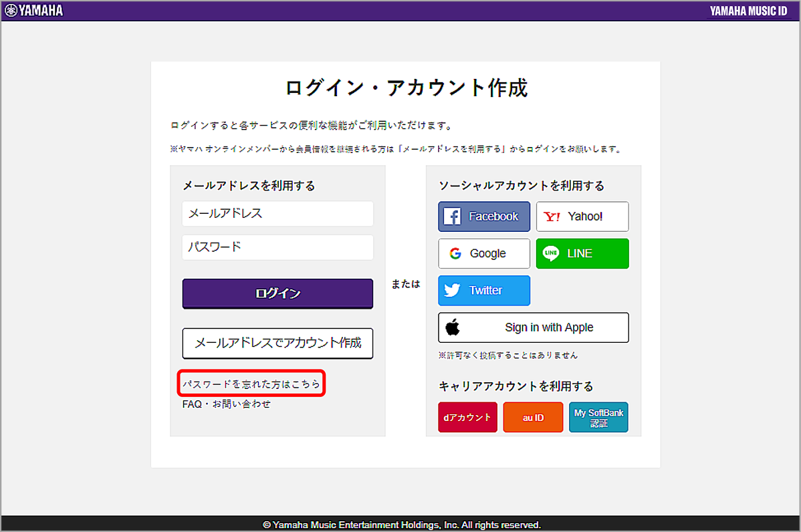Viewport: 801px width, 532px height.
Task: Click into the パスワード field
Action: click(277, 247)
